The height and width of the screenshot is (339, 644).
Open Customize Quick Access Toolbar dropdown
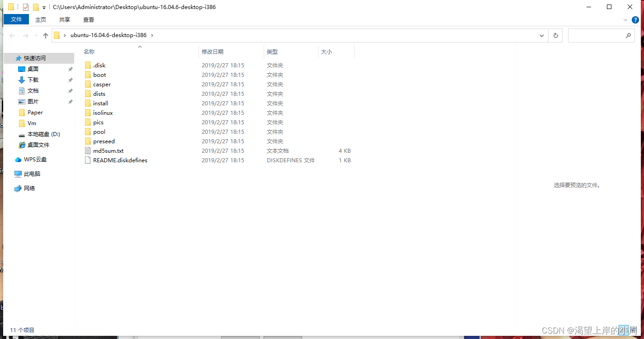[x=44, y=8]
